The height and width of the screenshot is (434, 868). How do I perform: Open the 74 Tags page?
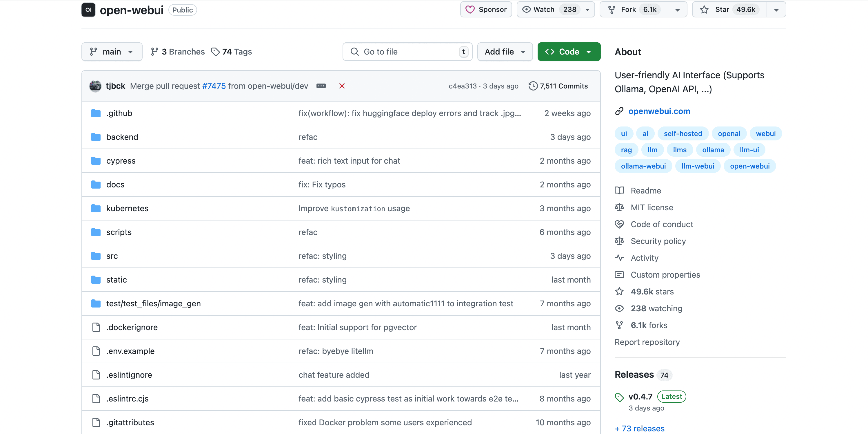coord(232,52)
